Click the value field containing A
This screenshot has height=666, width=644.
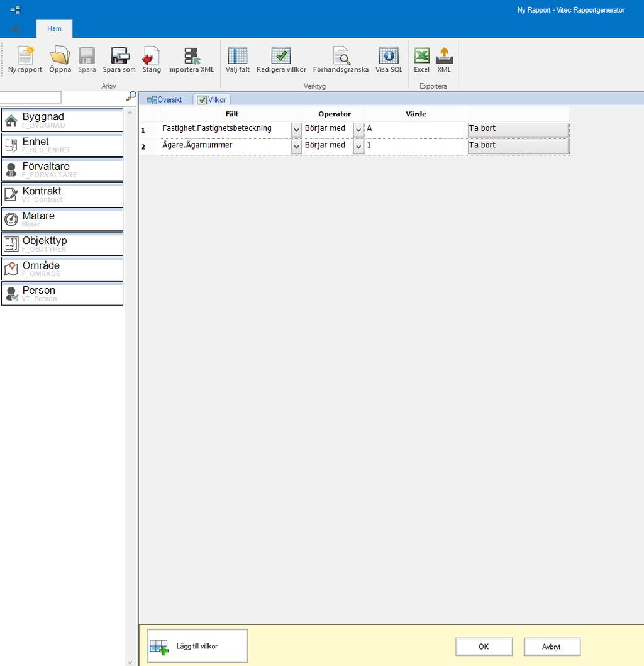click(416, 130)
